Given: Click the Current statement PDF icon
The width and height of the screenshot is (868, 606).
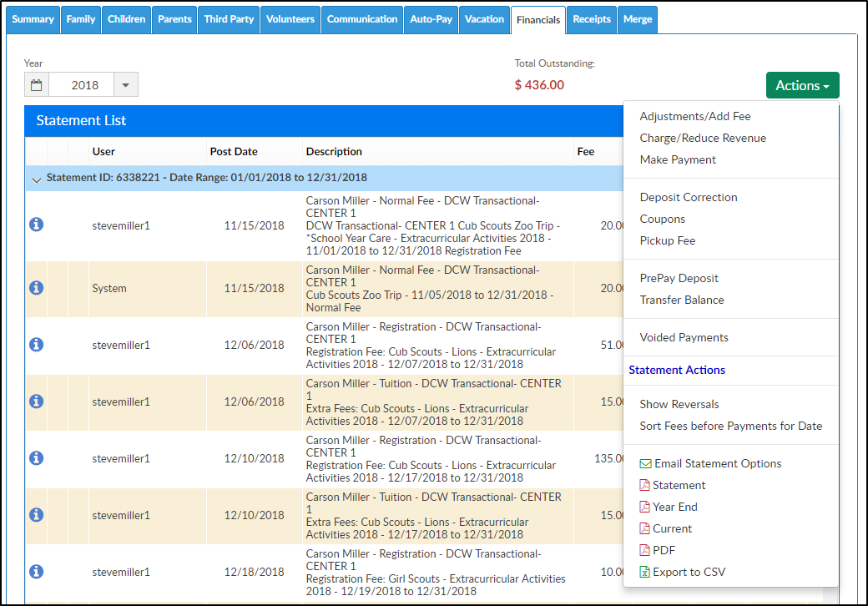Looking at the screenshot, I should (644, 529).
